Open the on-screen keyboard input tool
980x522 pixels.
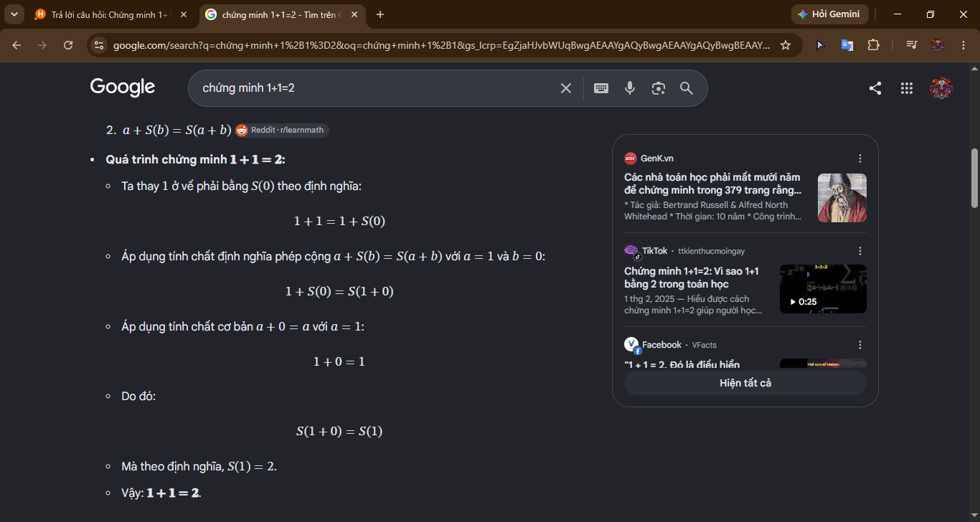click(601, 88)
